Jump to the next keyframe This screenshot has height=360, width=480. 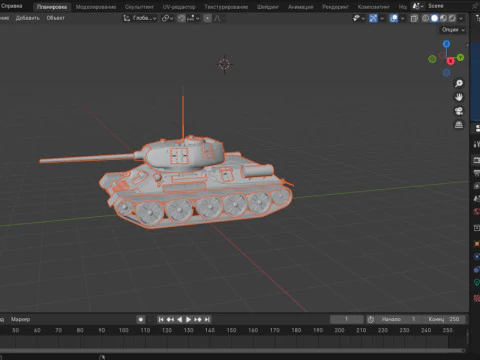pyautogui.click(x=198, y=319)
